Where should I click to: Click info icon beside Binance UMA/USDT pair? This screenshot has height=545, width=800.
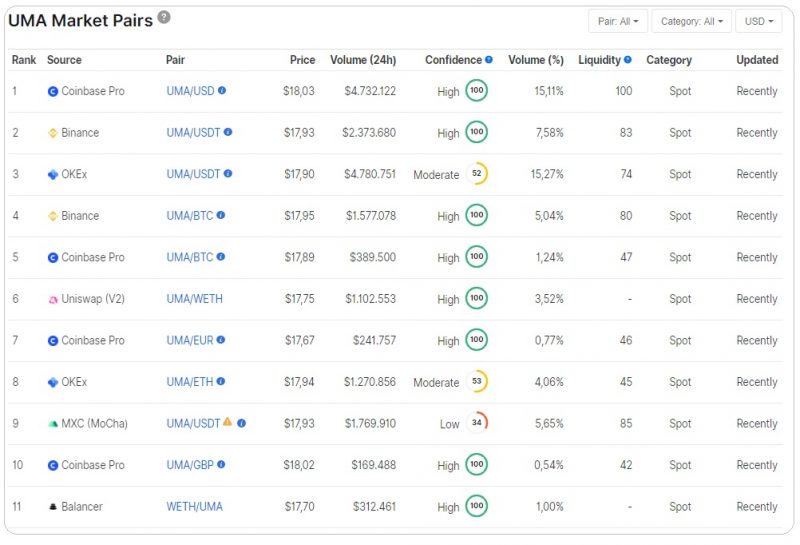[x=228, y=132]
